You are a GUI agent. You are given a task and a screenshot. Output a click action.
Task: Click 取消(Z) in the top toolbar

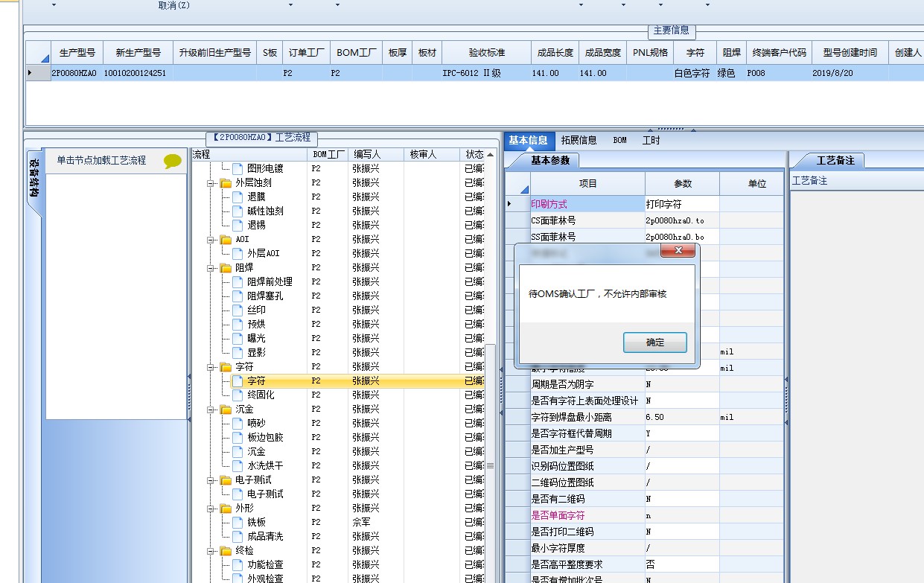tap(174, 5)
